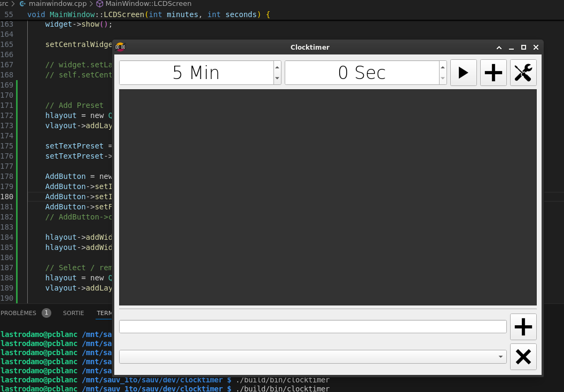Click the "// Add Preset" comment line
This screenshot has width=564, height=392.
point(74,105)
